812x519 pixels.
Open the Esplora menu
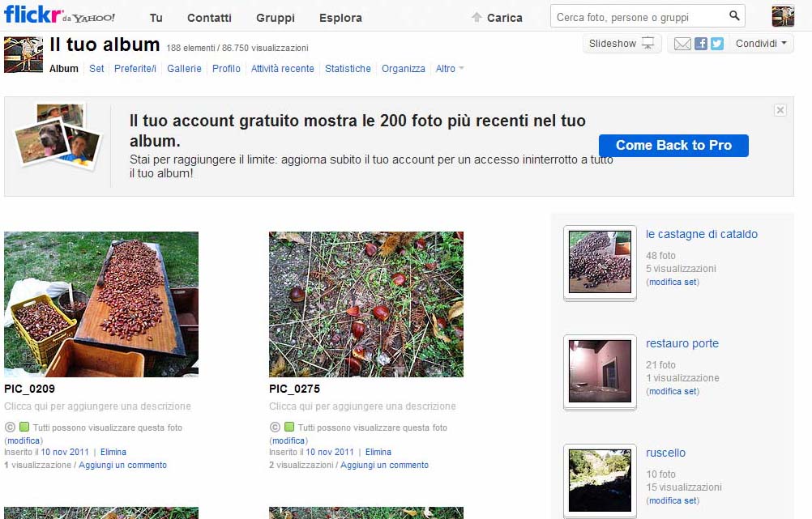pos(340,18)
